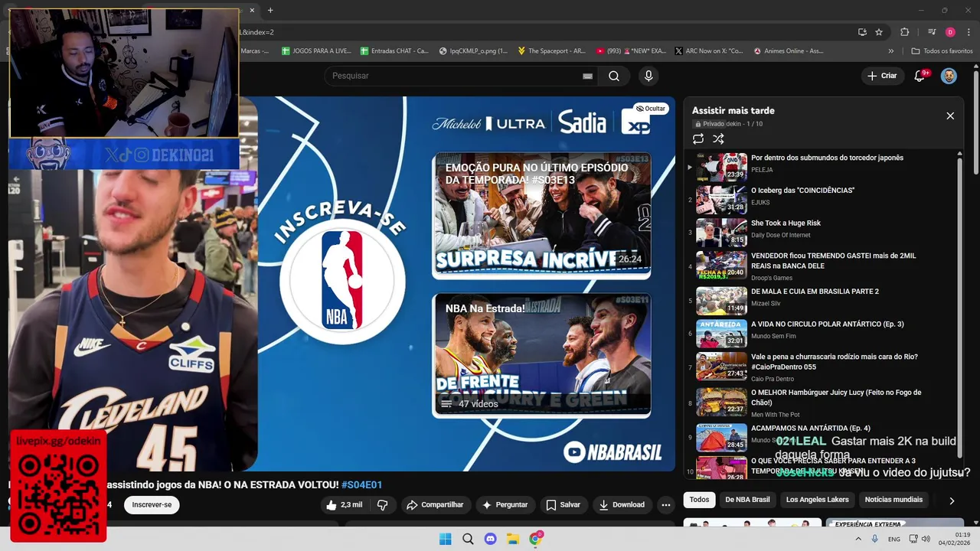
Task: Open ARC Now on X bookmark
Action: click(x=709, y=51)
